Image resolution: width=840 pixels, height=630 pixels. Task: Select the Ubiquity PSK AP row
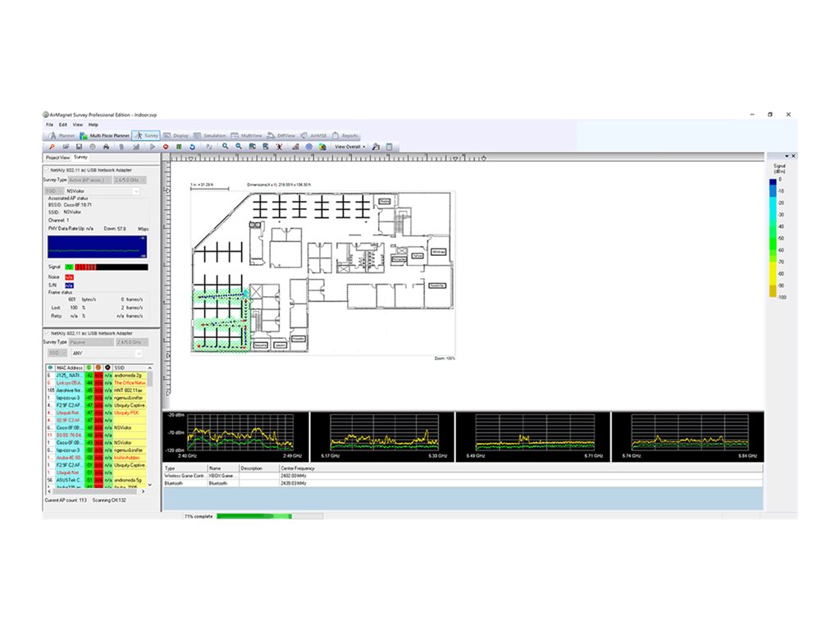coord(96,413)
